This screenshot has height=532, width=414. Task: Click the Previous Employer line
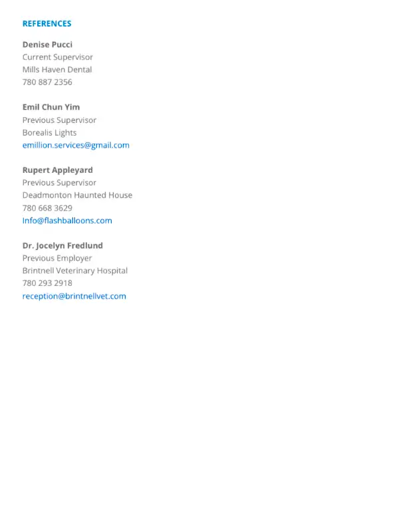[x=57, y=258]
